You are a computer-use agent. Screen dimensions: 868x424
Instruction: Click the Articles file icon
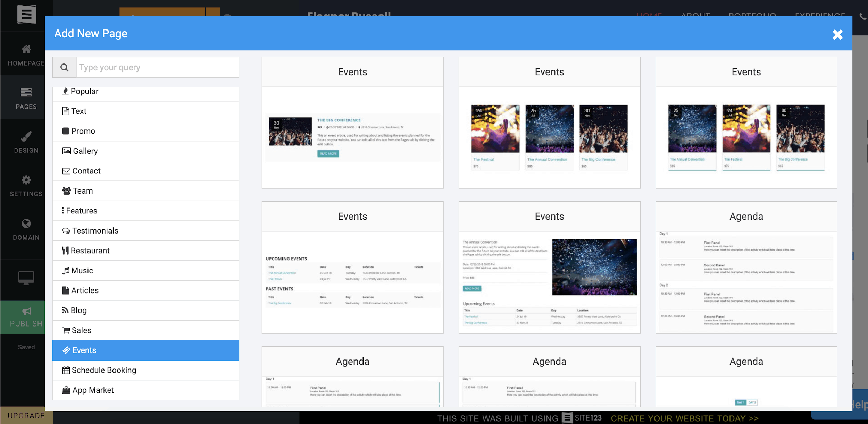66,290
